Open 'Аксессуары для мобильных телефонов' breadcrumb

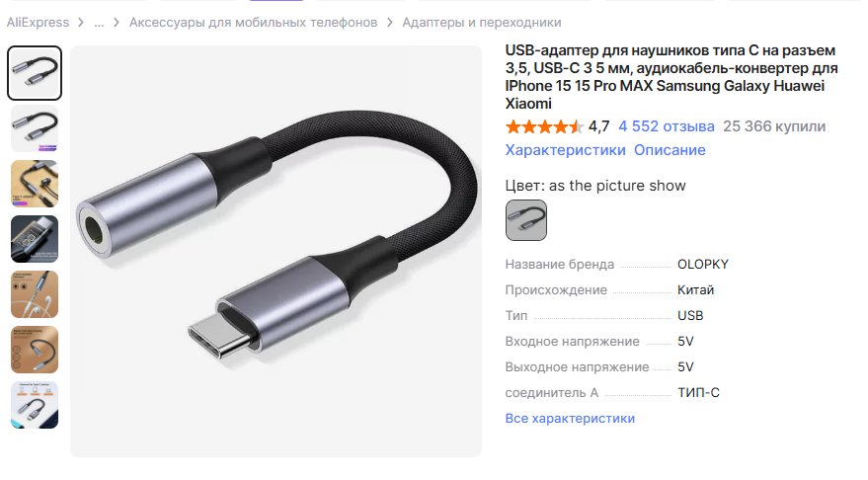click(x=253, y=23)
